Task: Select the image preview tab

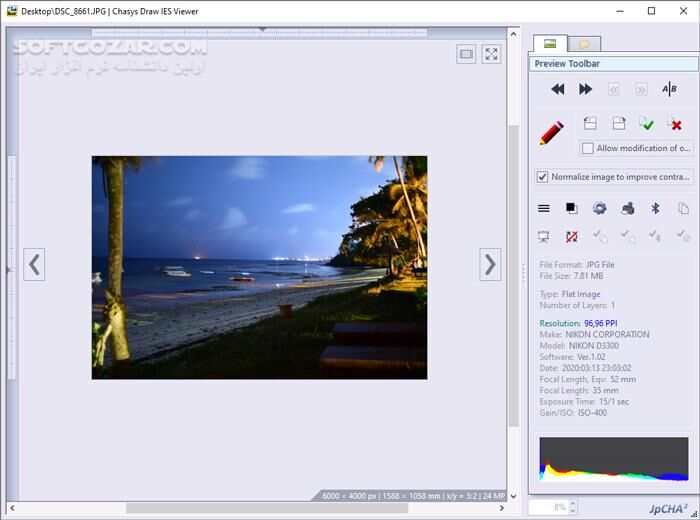Action: (x=549, y=44)
